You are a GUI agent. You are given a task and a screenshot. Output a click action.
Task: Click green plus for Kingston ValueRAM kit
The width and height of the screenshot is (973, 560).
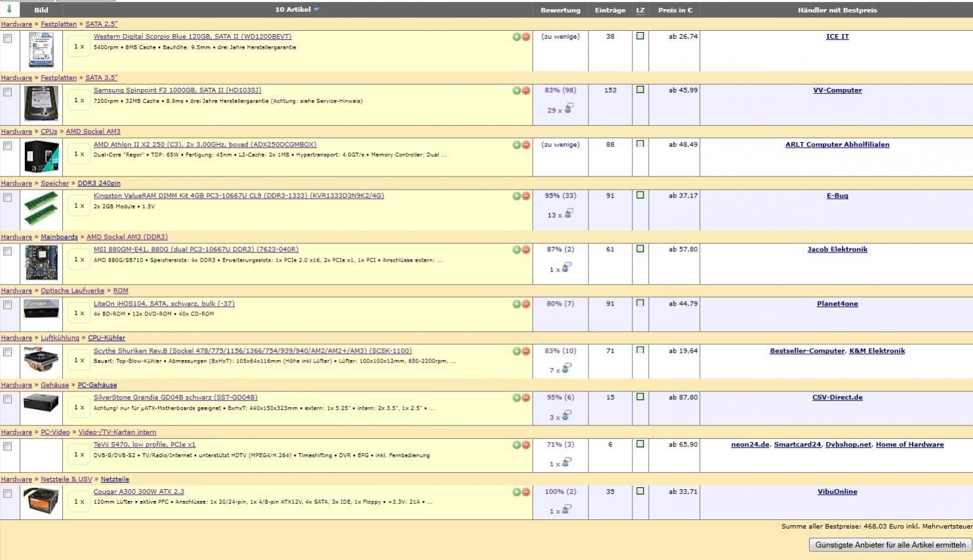[516, 196]
